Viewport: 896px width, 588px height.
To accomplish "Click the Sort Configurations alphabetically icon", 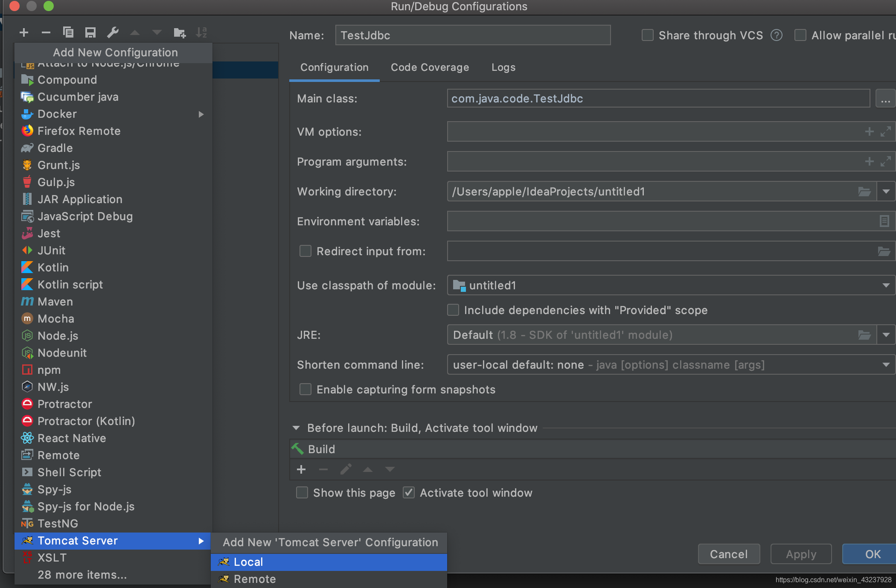I will pos(201,32).
